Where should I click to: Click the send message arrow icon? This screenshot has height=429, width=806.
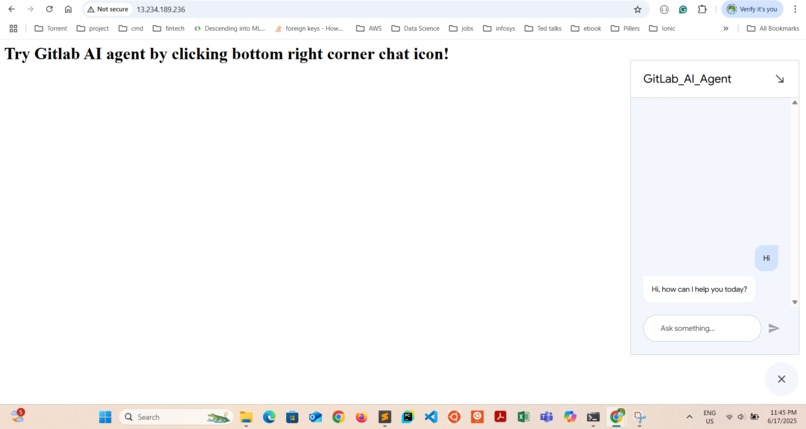[x=774, y=328]
